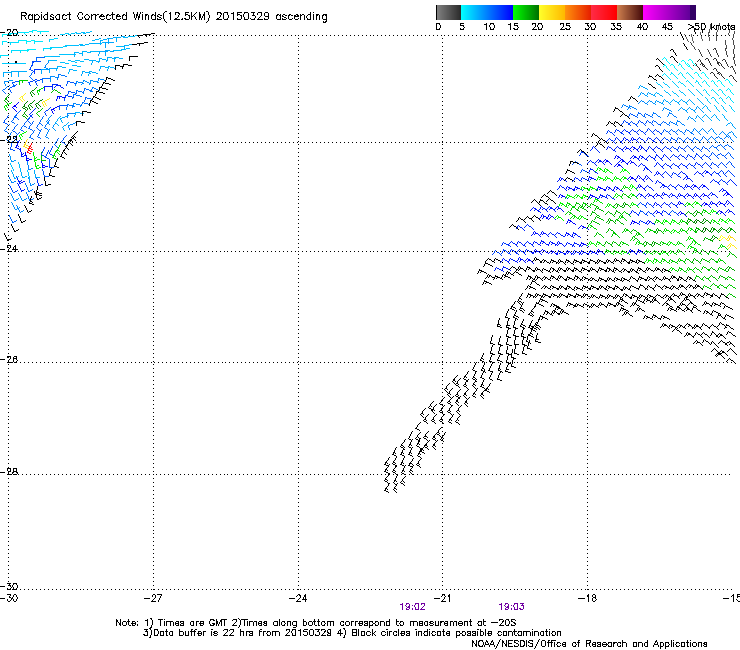Click the purple time label '19:03'
The height and width of the screenshot is (650, 740).
point(512,607)
